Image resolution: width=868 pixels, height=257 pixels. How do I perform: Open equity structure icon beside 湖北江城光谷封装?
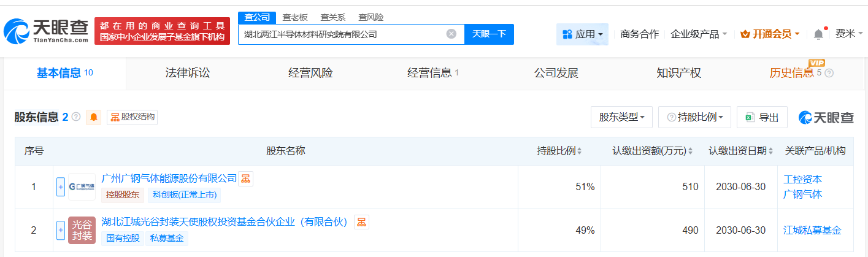point(361,222)
